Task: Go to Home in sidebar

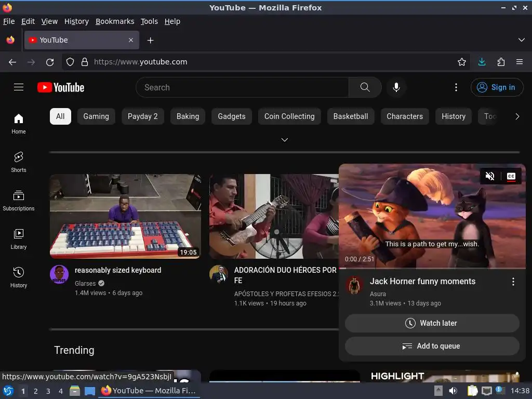Action: [x=19, y=124]
